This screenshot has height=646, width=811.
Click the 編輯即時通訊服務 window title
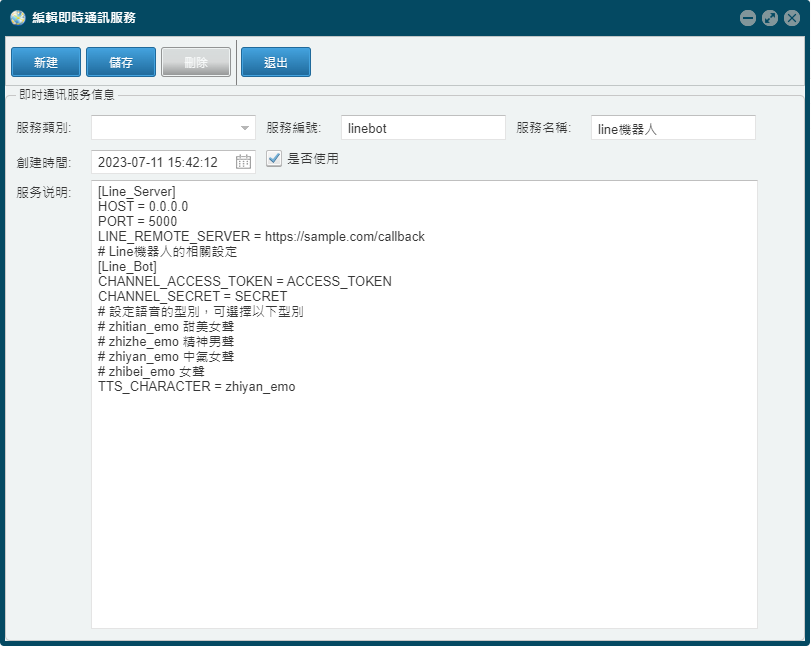click(x=84, y=18)
